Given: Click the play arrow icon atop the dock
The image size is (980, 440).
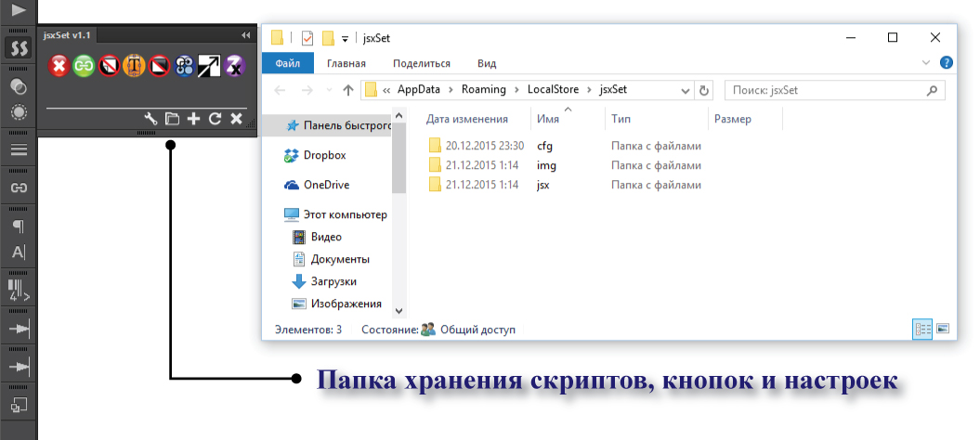Looking at the screenshot, I should click(x=20, y=9).
